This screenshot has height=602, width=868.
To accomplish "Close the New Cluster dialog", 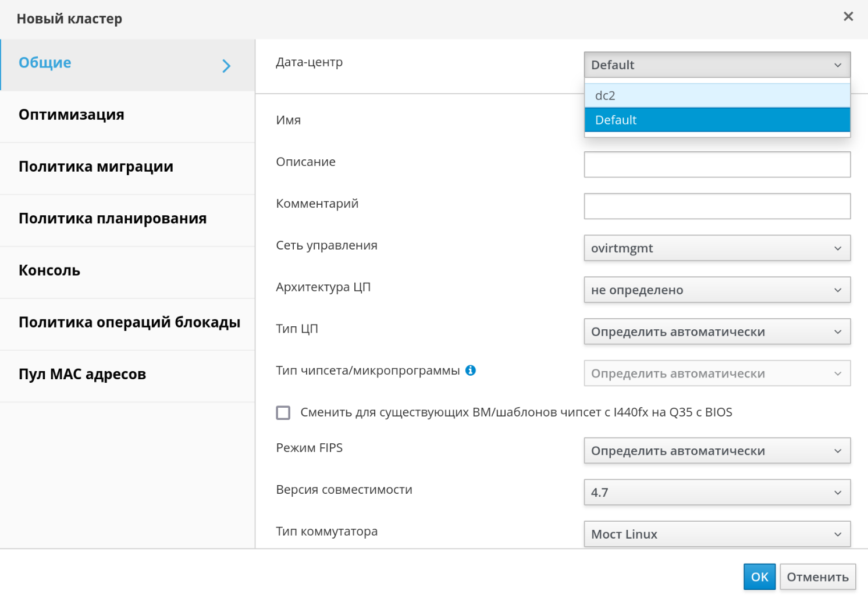I will [848, 17].
